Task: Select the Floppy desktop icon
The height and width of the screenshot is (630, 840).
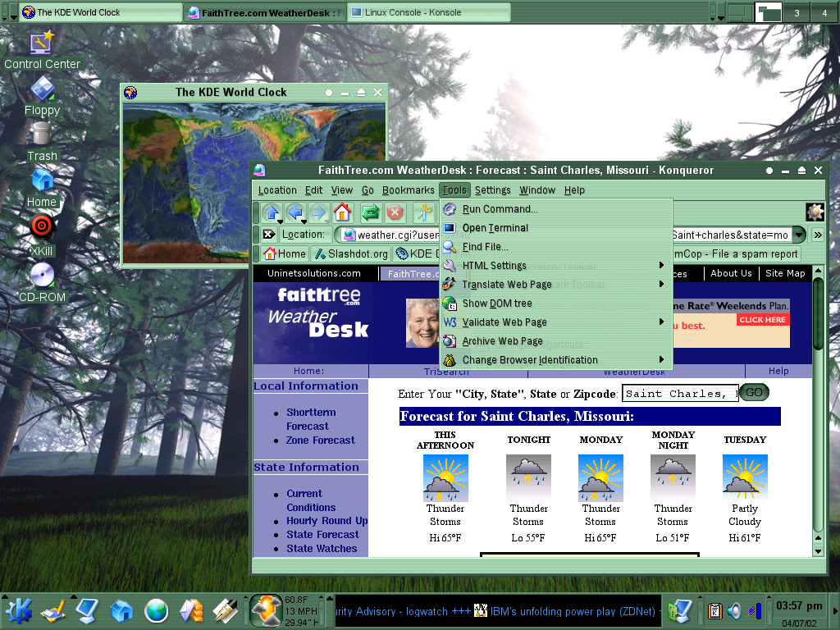Action: [x=42, y=97]
